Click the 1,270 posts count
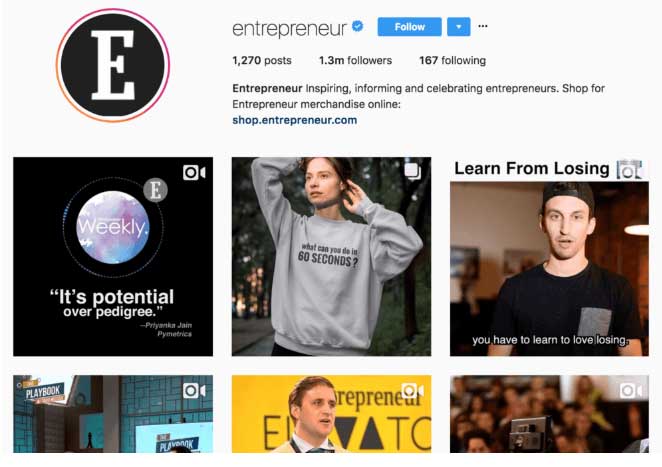Viewport: 662px width, 467px height. (x=262, y=60)
